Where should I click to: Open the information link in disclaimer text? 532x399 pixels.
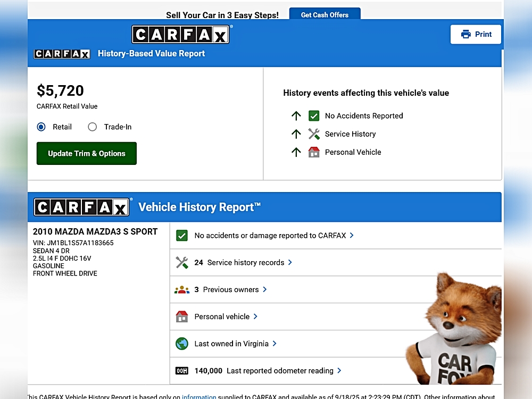click(x=199, y=396)
